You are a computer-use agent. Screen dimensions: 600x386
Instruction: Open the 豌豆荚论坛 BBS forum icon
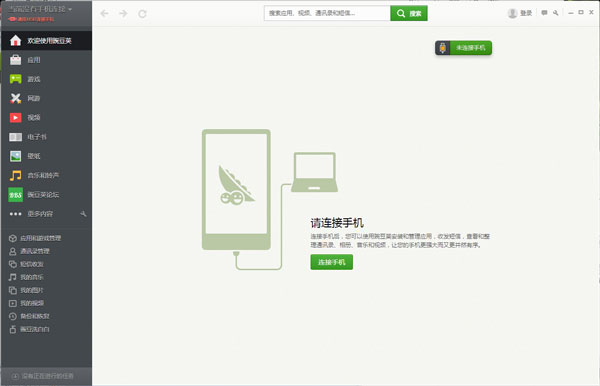[x=15, y=195]
